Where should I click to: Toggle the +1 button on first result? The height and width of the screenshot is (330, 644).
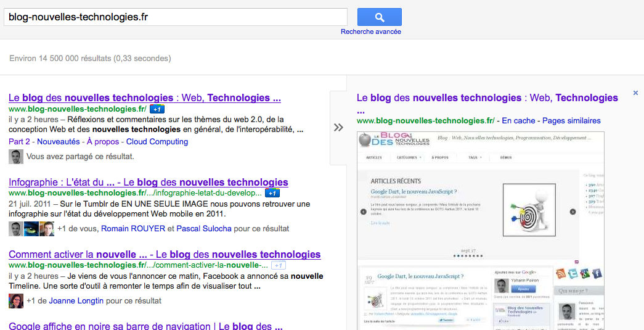click(x=157, y=109)
